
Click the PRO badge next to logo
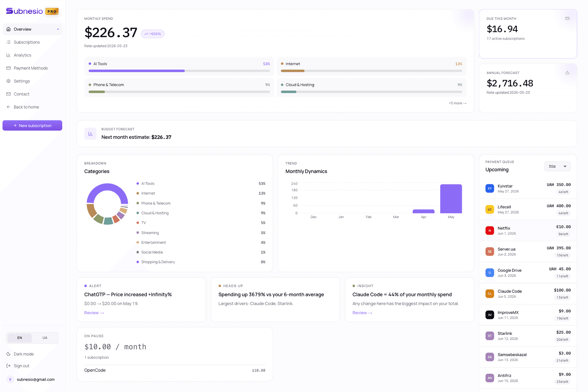[x=52, y=11]
